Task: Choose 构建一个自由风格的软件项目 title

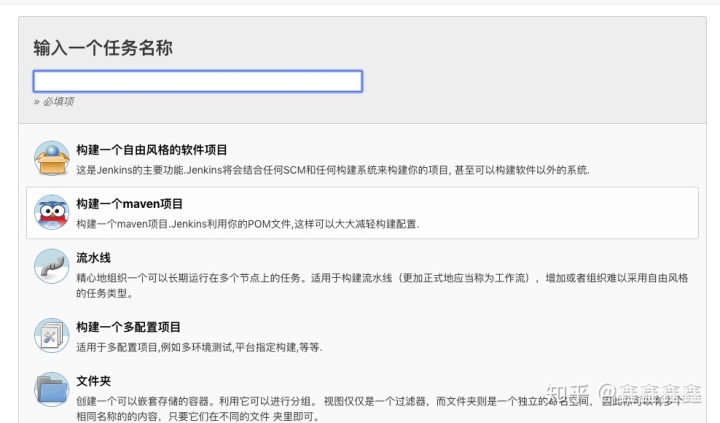Action: (152, 150)
